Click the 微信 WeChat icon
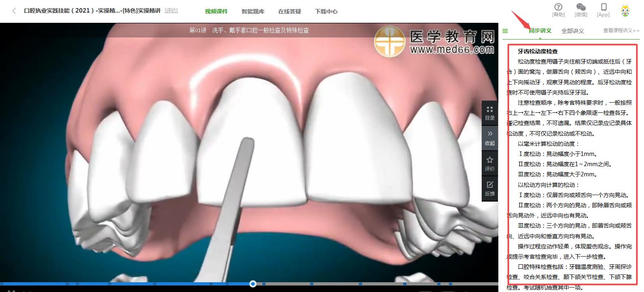The width and height of the screenshot is (644, 292). (581, 7)
